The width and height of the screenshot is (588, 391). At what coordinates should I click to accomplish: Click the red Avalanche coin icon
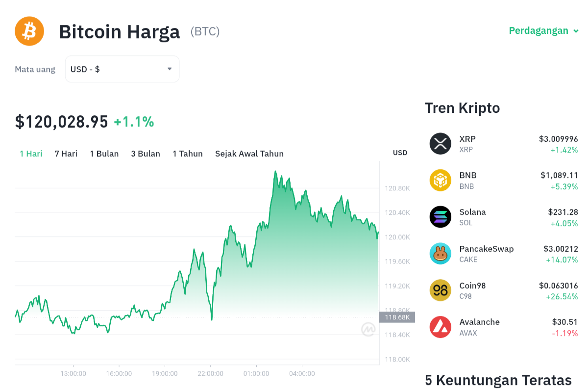coord(440,327)
